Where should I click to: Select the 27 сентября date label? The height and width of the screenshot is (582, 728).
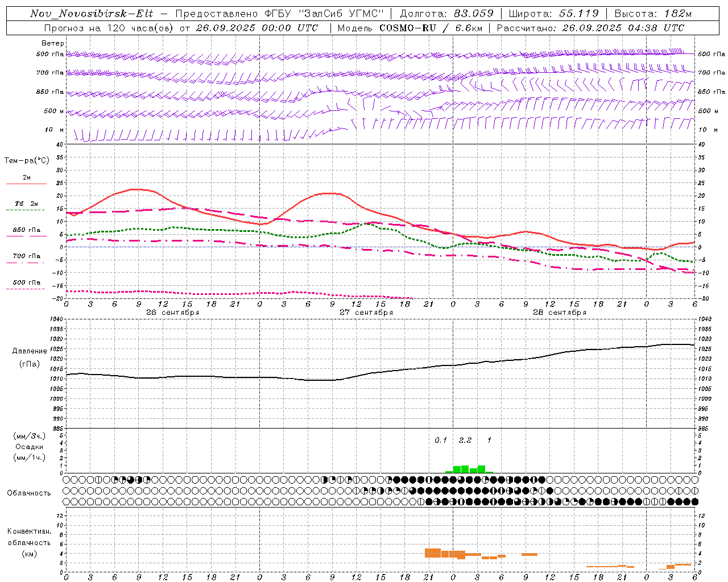[366, 313]
